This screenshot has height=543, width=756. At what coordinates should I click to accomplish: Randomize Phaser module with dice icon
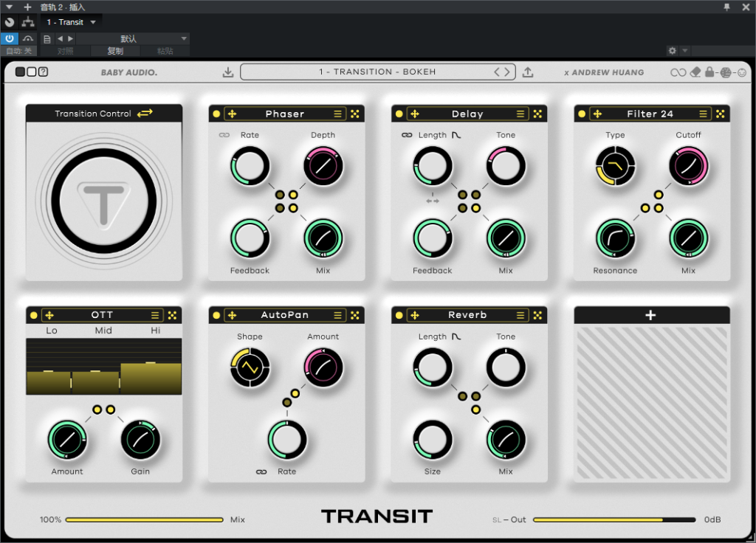[355, 114]
